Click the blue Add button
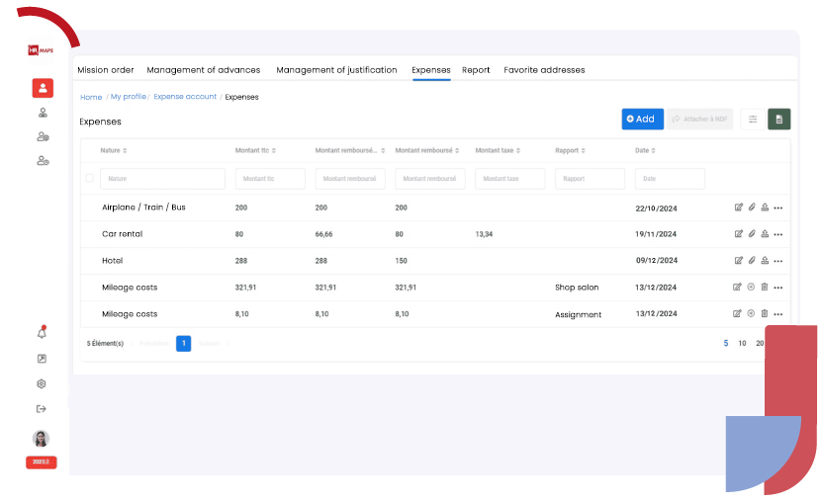823x504 pixels. pos(642,119)
